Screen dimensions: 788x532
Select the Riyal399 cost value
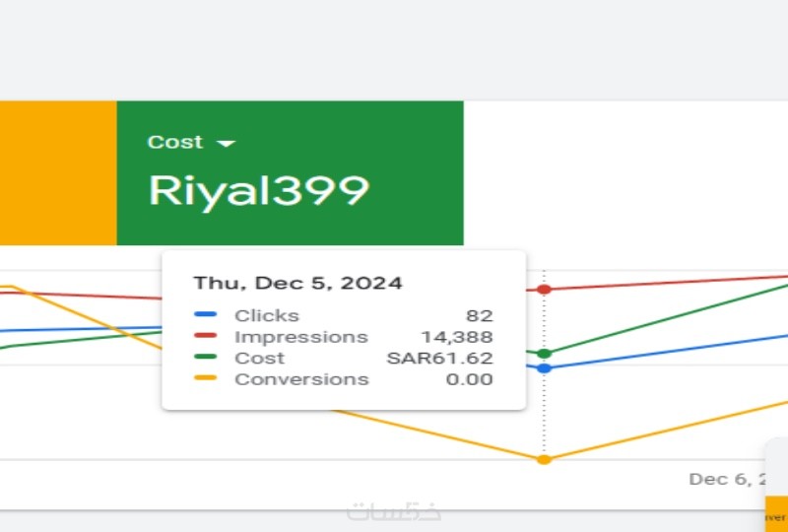[x=258, y=190]
